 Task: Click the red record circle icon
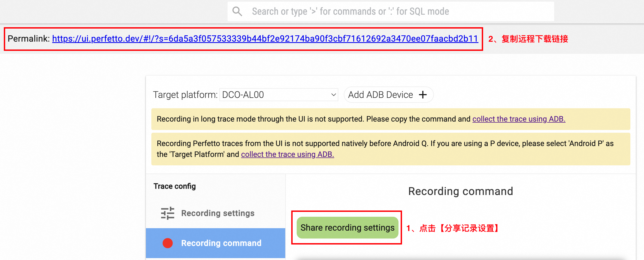168,243
